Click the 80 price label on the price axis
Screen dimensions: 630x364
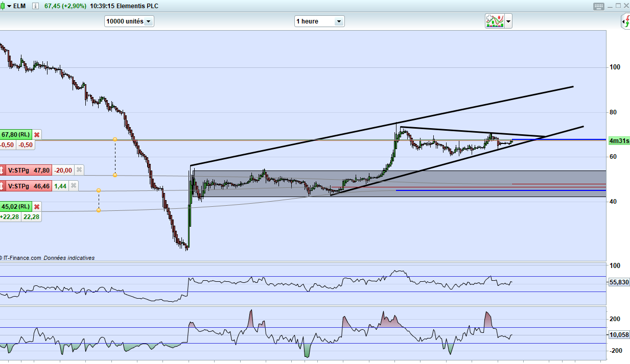tap(613, 112)
